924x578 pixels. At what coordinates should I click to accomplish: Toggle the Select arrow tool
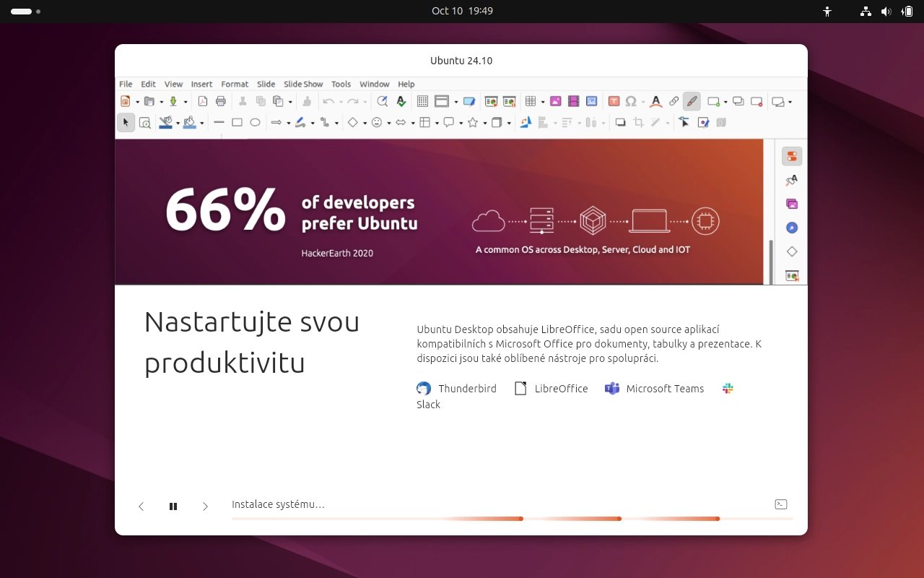(126, 123)
